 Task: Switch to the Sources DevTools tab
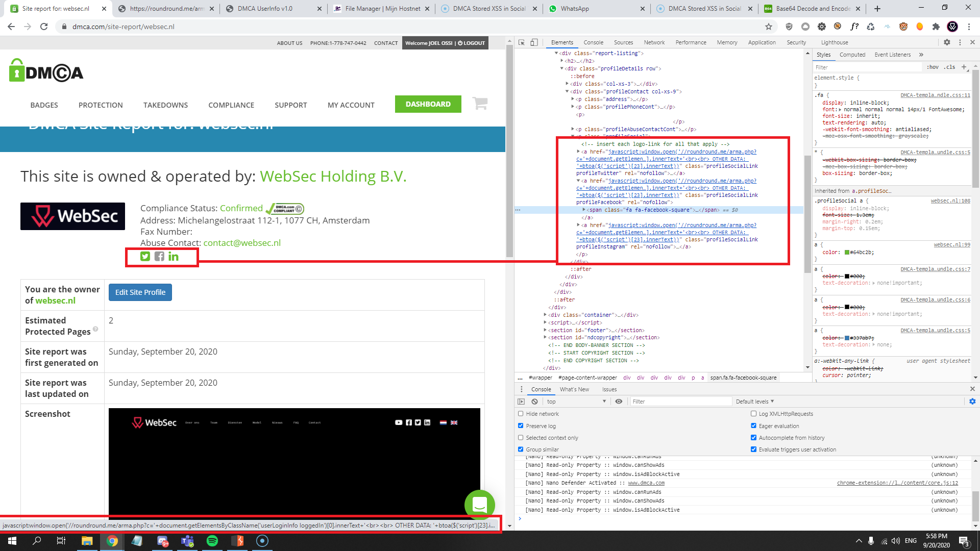(623, 42)
